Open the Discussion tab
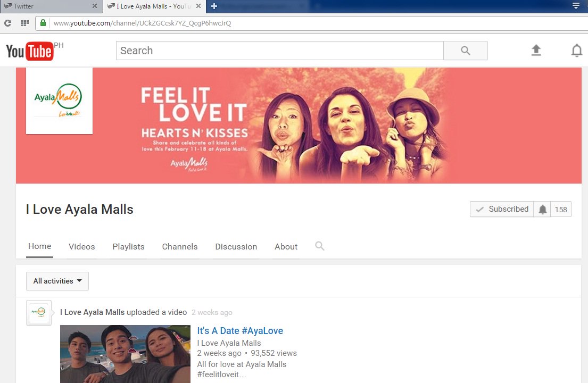Image resolution: width=588 pixels, height=383 pixels. pos(236,247)
